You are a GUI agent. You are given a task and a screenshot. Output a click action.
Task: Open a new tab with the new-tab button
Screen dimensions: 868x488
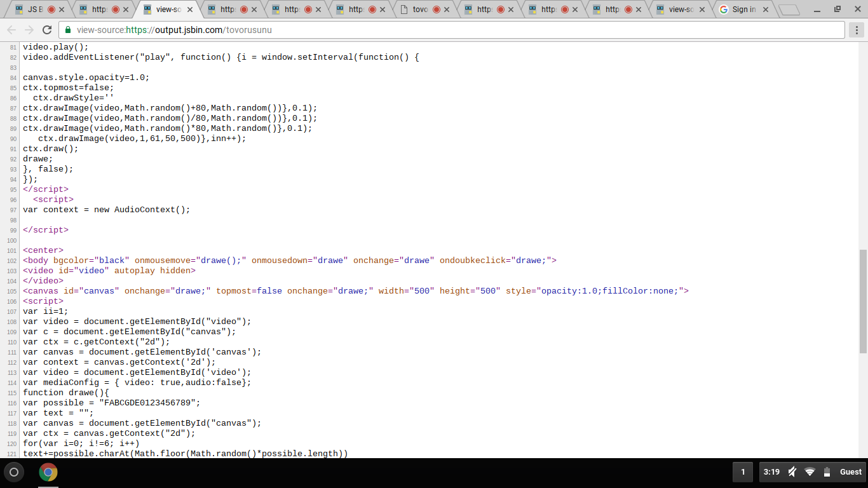789,10
